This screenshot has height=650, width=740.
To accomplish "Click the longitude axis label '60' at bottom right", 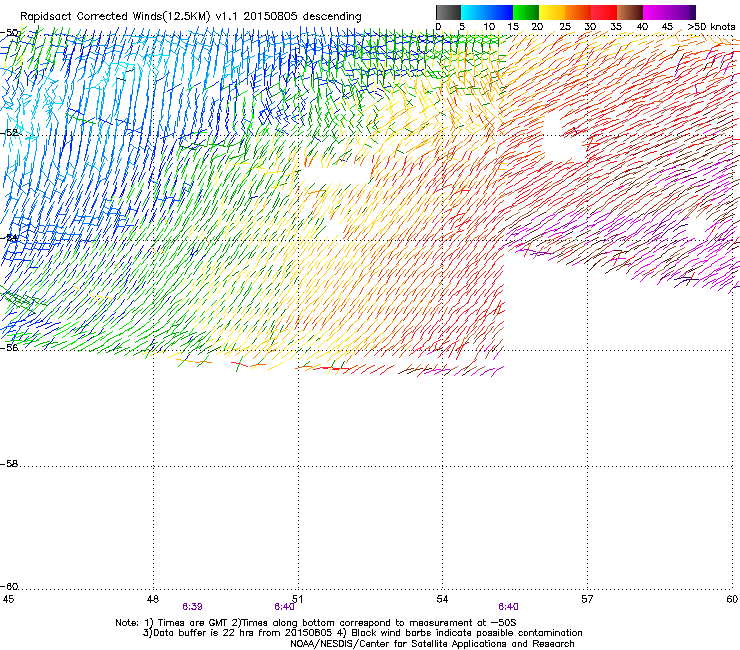I will (x=732, y=599).
